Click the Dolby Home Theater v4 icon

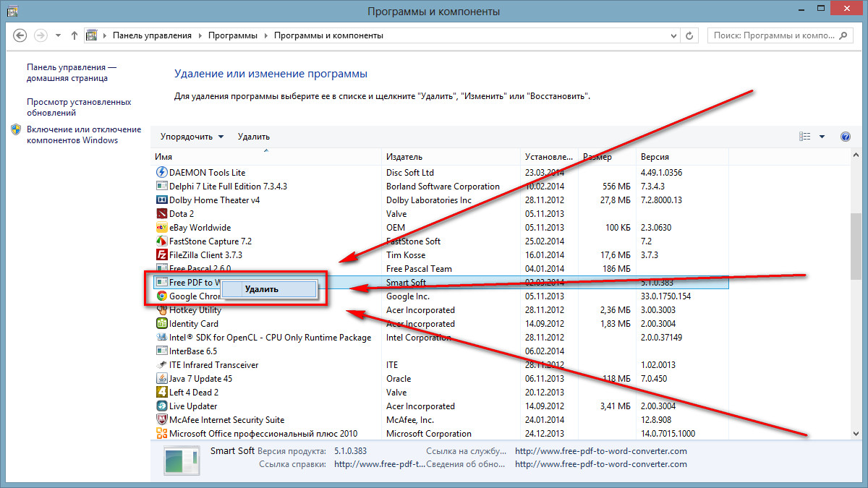[162, 200]
